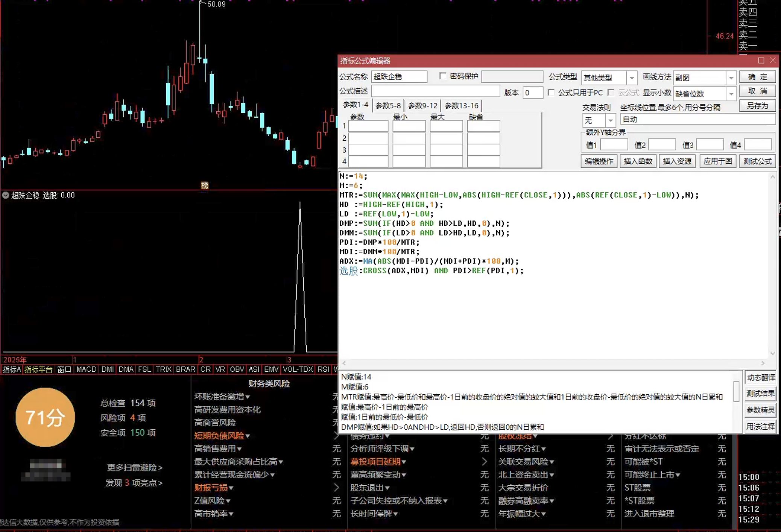Click 确定 button
The width and height of the screenshot is (781, 532).
pyautogui.click(x=757, y=77)
